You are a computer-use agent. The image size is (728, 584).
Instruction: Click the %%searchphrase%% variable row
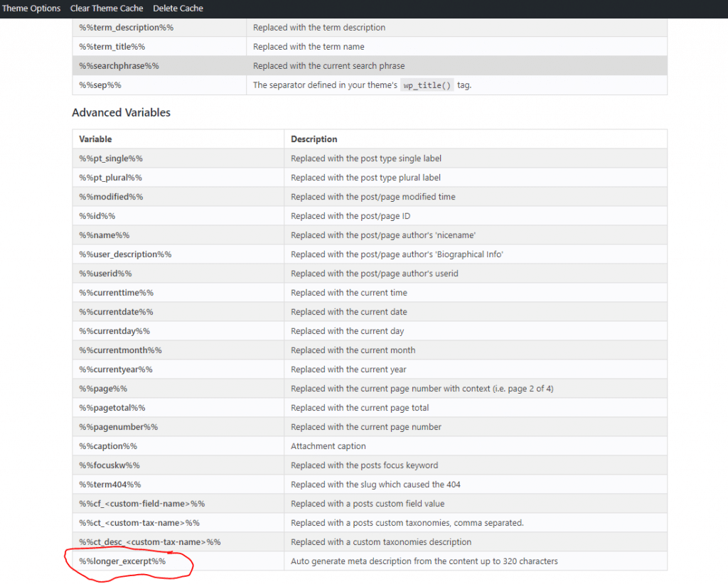119,66
